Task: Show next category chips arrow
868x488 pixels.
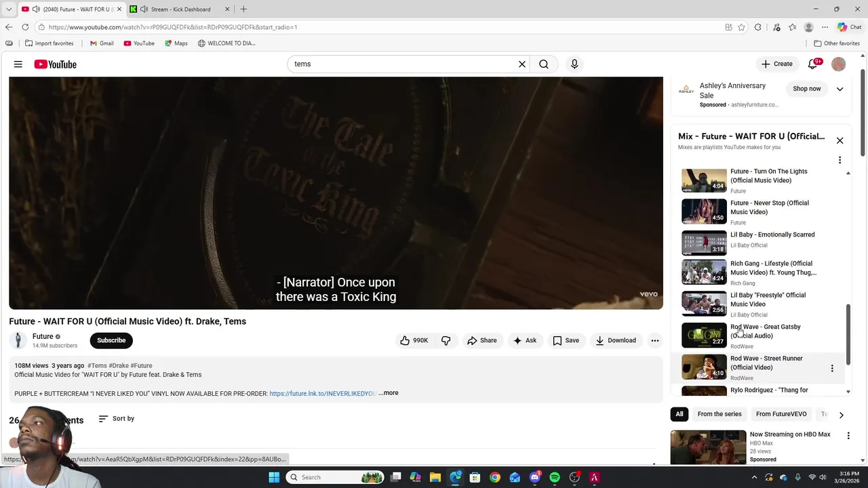Action: (x=841, y=414)
